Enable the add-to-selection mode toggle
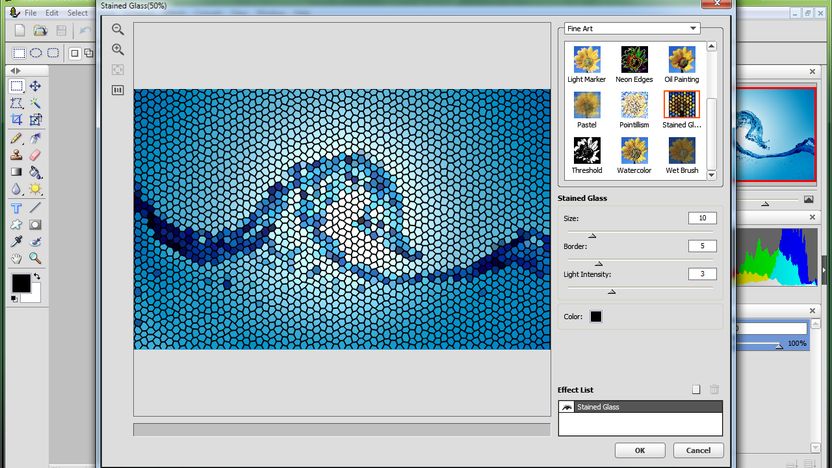 coord(88,53)
